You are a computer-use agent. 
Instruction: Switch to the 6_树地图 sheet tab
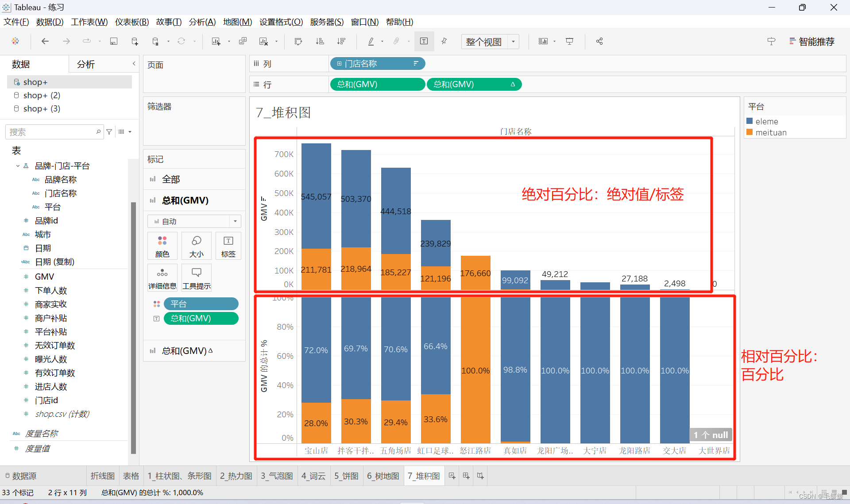point(383,476)
